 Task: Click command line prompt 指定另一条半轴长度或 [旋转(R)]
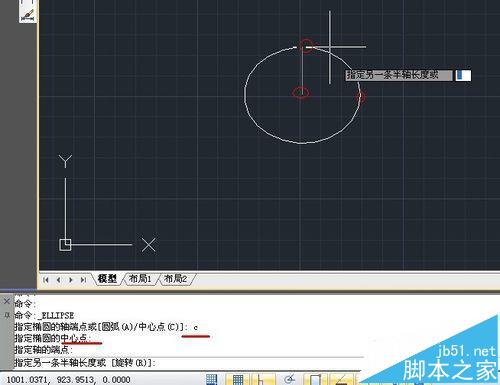[85, 362]
